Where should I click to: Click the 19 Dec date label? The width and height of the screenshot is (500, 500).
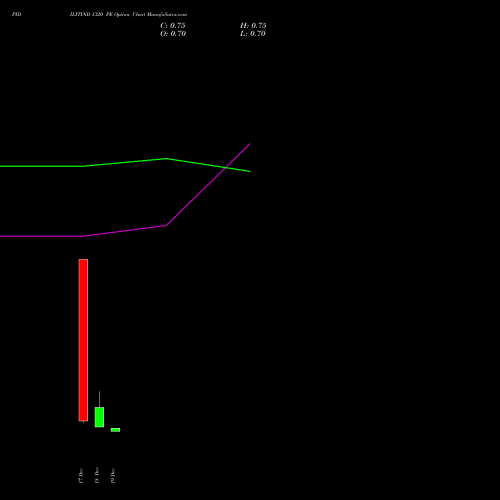tap(113, 476)
